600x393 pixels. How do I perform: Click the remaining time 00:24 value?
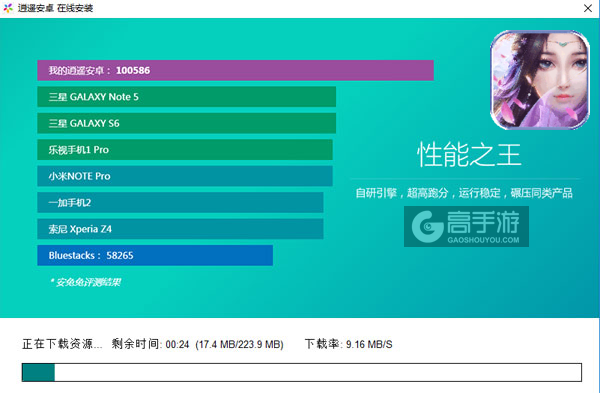(177, 344)
